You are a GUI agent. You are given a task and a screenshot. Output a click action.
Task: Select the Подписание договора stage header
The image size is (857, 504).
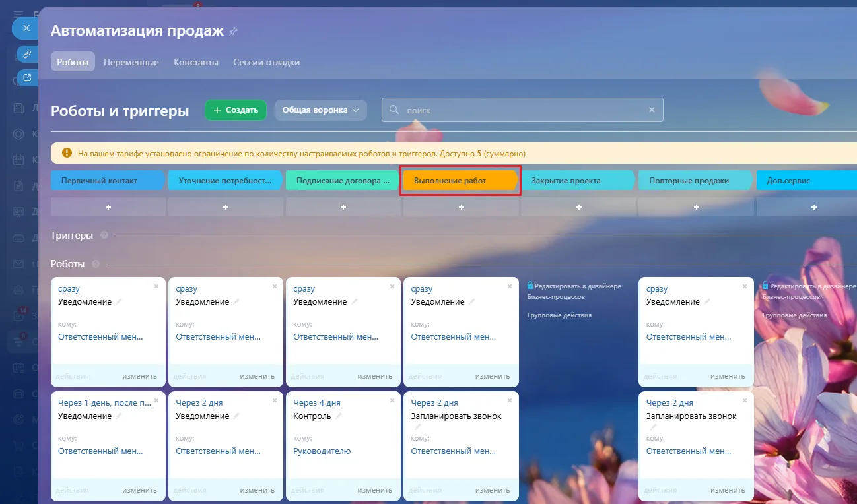point(343,181)
